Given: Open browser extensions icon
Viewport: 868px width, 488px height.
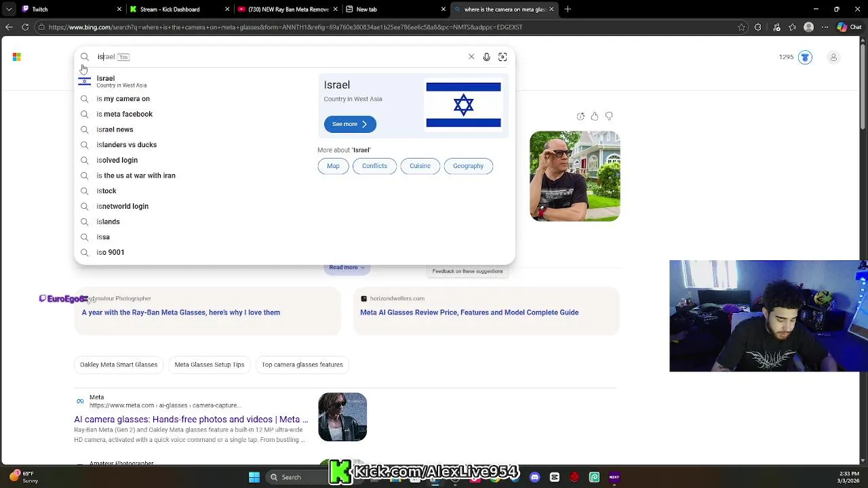Looking at the screenshot, I should click(x=758, y=27).
